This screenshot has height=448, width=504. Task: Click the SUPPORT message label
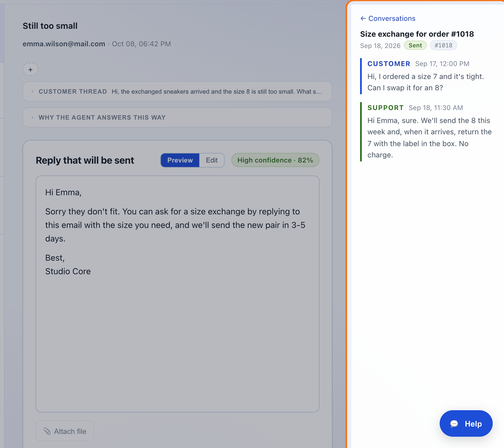click(x=386, y=108)
